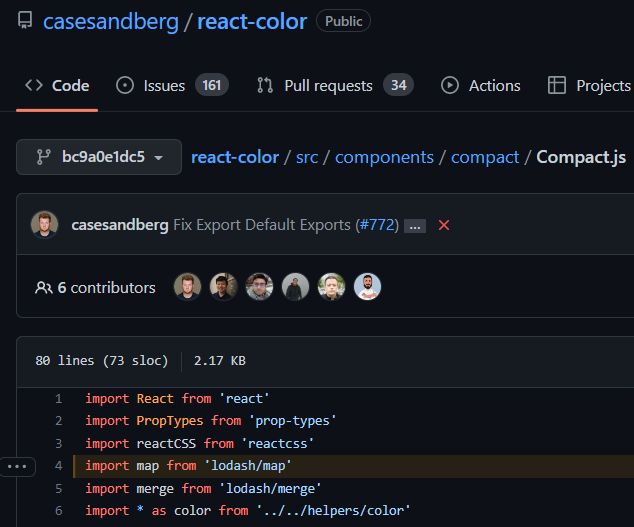
Task: Open the Fix Export Default Exports commit
Action: pos(262,225)
